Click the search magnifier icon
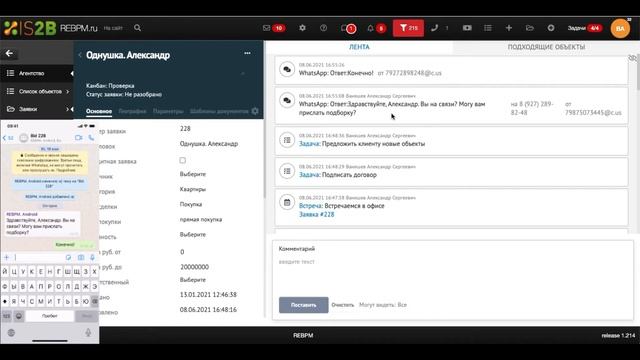The width and height of the screenshot is (640, 360). coord(137,28)
